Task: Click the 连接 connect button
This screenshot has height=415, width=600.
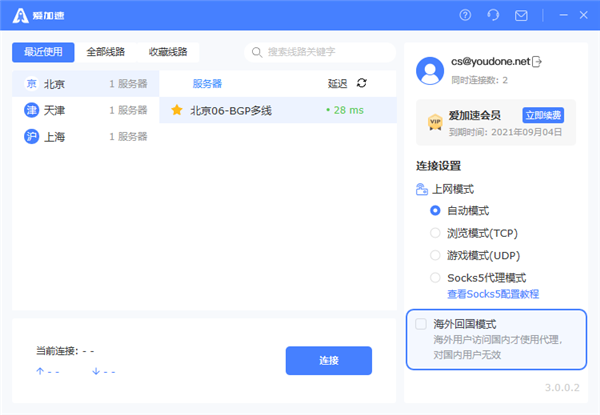Action: [x=329, y=360]
